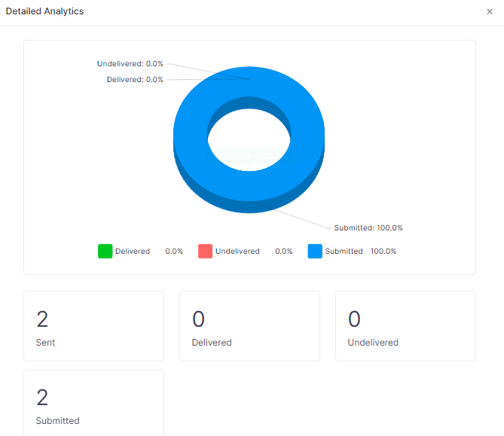Open the Undelivered stat card showing 0
The height and width of the screenshot is (436, 504).
(x=405, y=326)
